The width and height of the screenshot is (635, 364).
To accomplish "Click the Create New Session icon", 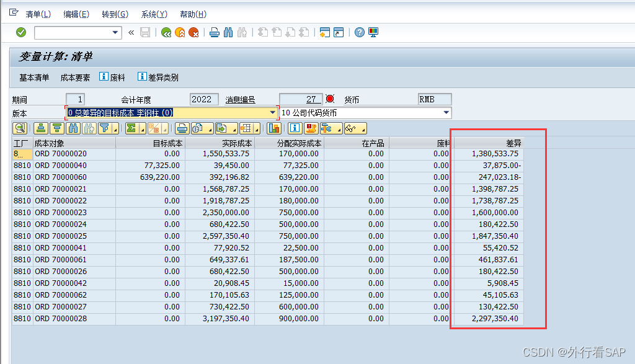I will tap(325, 32).
